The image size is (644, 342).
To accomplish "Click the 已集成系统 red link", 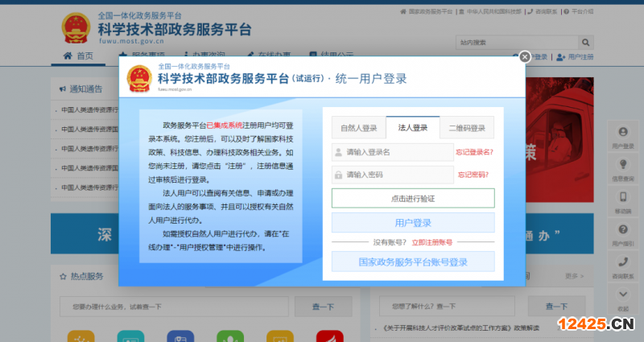I will (x=225, y=126).
